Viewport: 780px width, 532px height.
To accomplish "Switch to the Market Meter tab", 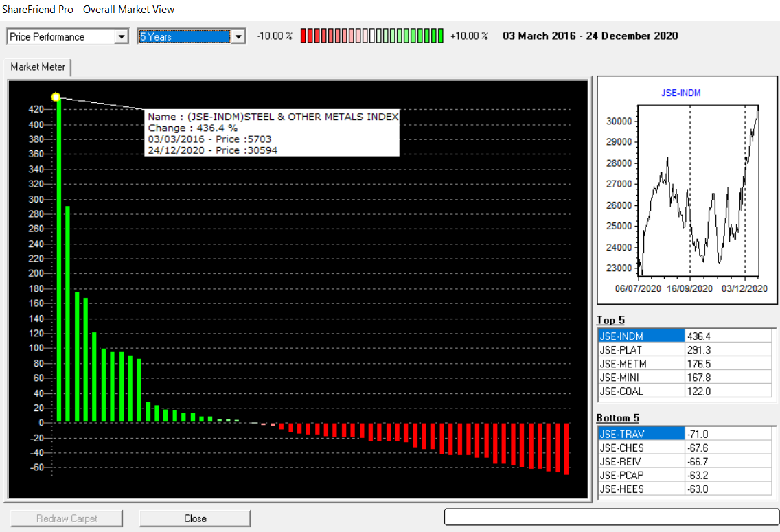I will [x=38, y=67].
